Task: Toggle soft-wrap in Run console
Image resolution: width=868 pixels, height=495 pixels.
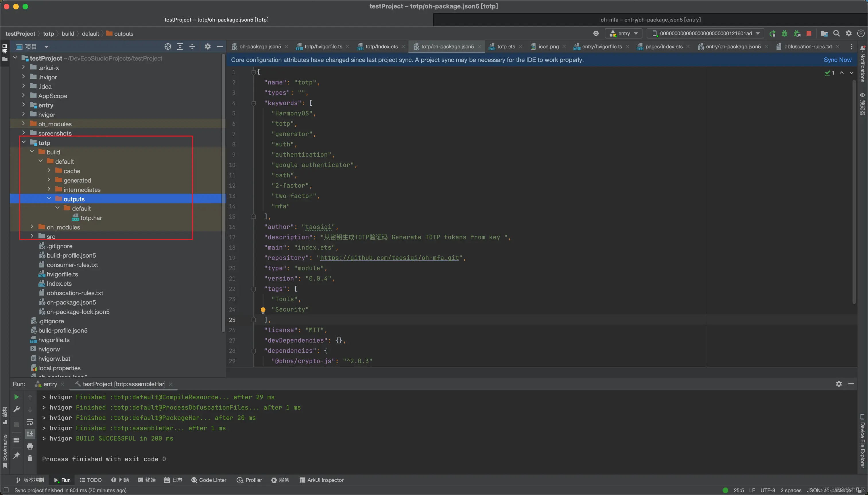Action: pos(30,422)
